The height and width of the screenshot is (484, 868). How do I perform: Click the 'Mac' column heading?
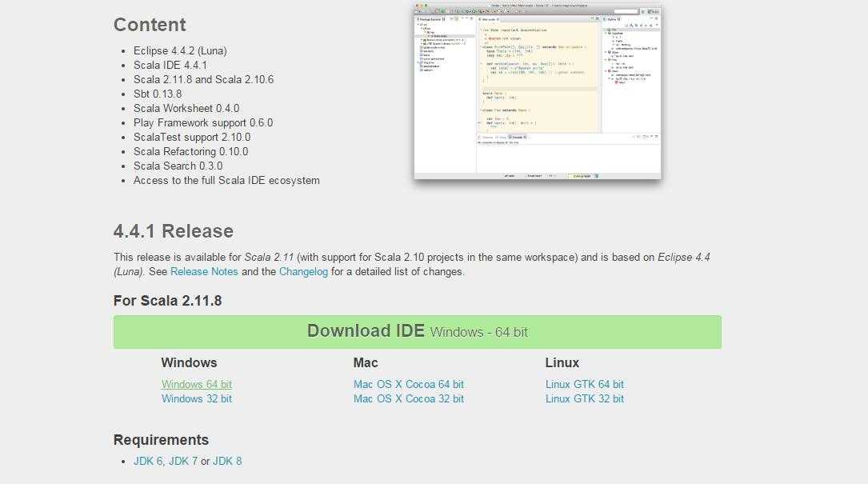tap(366, 362)
